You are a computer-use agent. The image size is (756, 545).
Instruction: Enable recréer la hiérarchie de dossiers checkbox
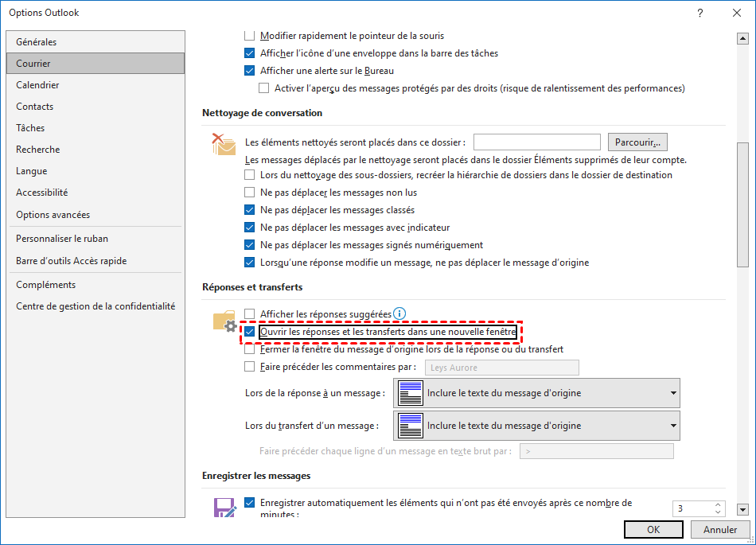pyautogui.click(x=249, y=175)
